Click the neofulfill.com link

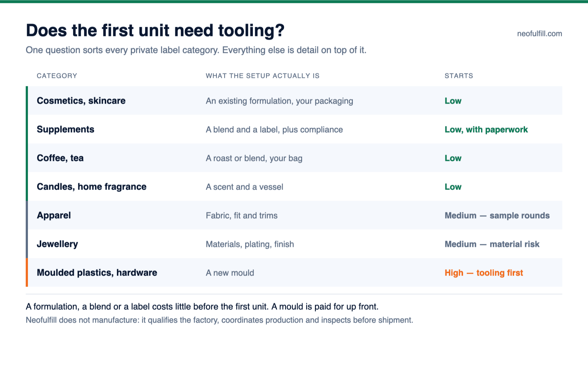click(x=539, y=34)
